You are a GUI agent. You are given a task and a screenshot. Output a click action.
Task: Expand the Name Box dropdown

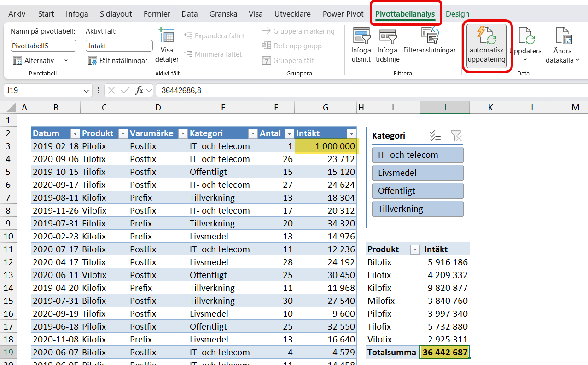[x=87, y=91]
